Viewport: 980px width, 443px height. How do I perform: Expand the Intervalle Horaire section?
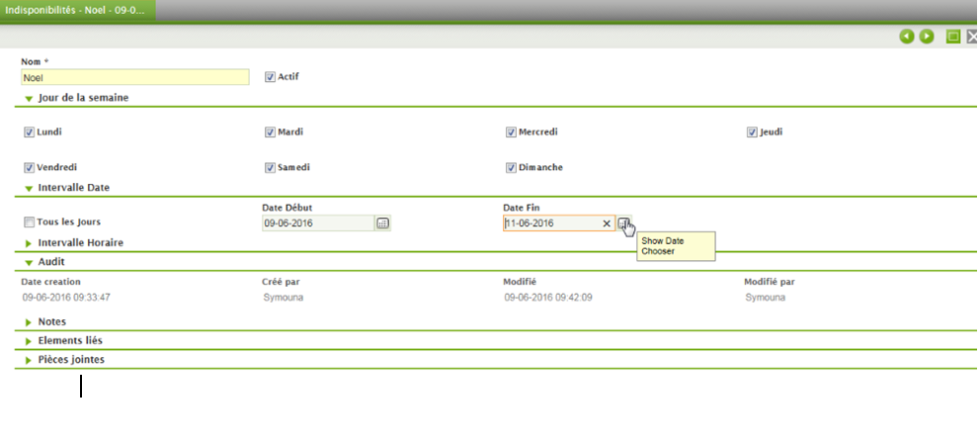point(29,243)
